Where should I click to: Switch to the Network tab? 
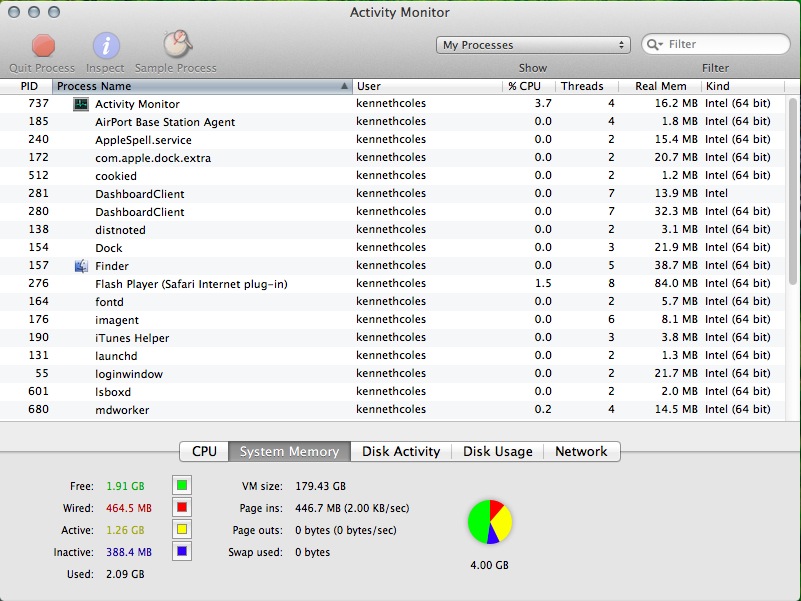[581, 451]
